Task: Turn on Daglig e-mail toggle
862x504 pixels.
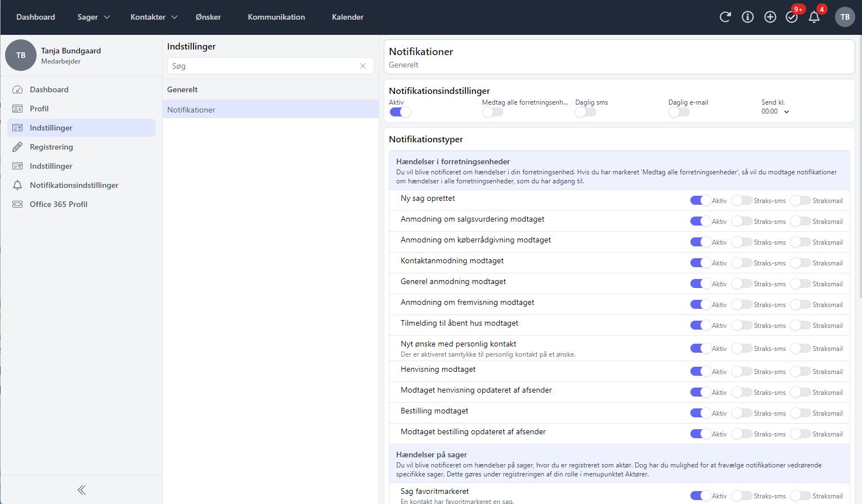Action: (679, 112)
